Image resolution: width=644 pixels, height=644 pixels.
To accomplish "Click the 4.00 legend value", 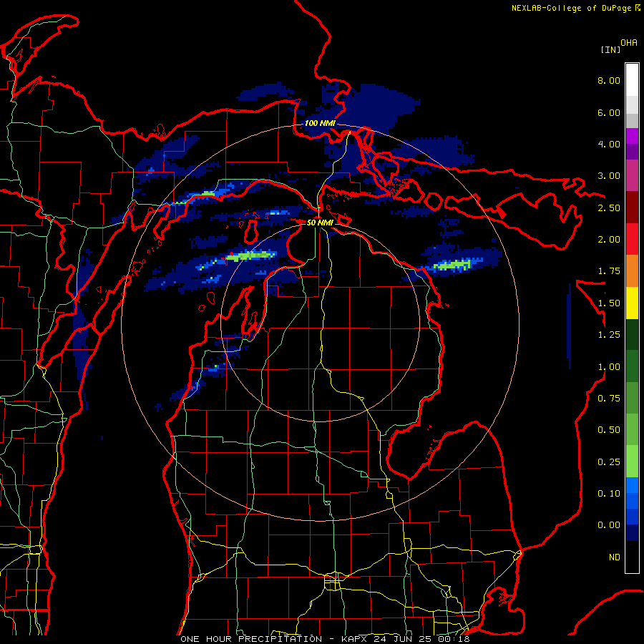I will click(609, 144).
